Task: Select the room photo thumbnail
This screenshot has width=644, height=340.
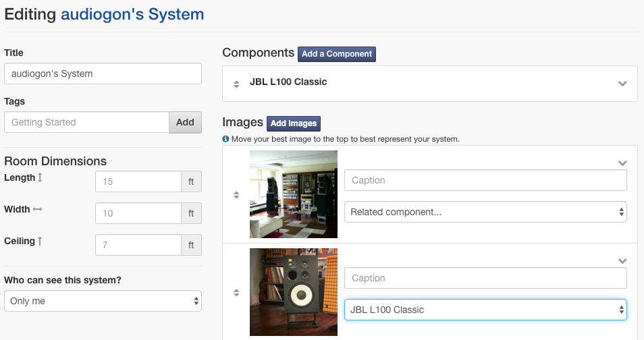Action: (294, 194)
